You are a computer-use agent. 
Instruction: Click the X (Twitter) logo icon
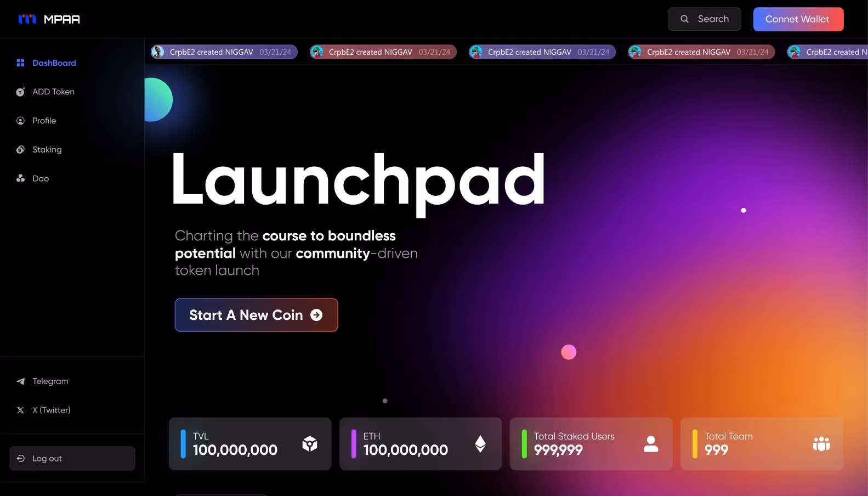(20, 410)
